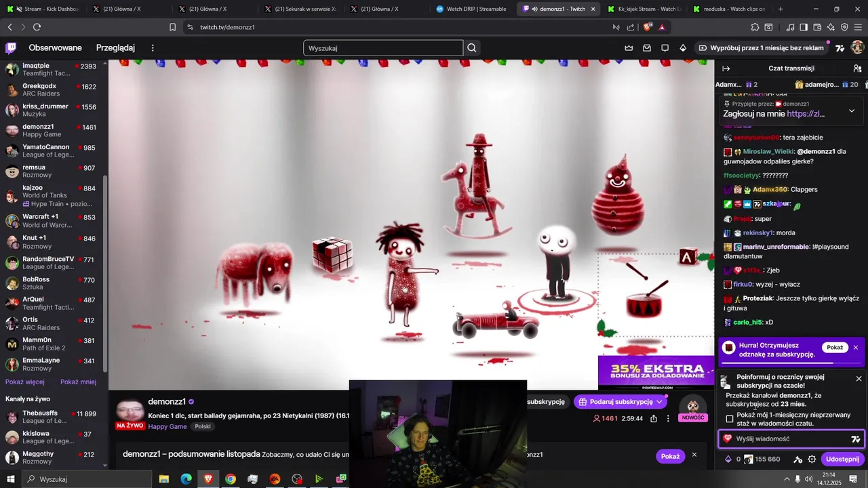Open whispers speech bubble icon
The width and height of the screenshot is (868, 488).
(665, 48)
